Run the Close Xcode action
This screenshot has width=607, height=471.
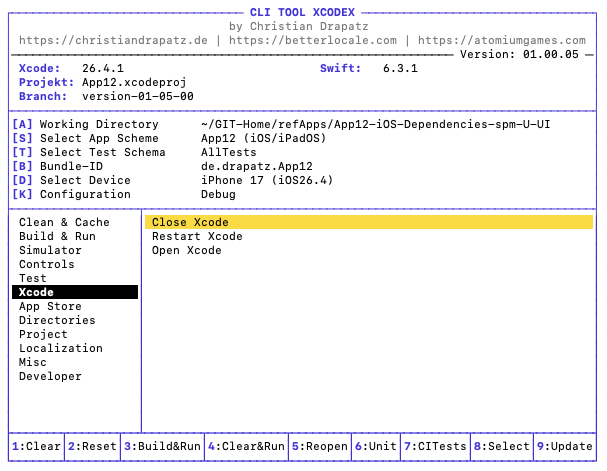coord(369,222)
